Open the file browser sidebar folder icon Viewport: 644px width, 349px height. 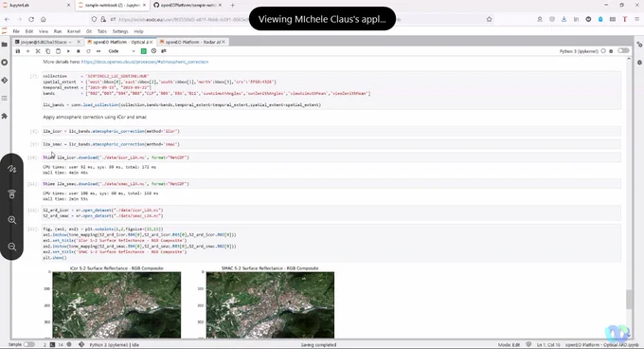pos(5,45)
